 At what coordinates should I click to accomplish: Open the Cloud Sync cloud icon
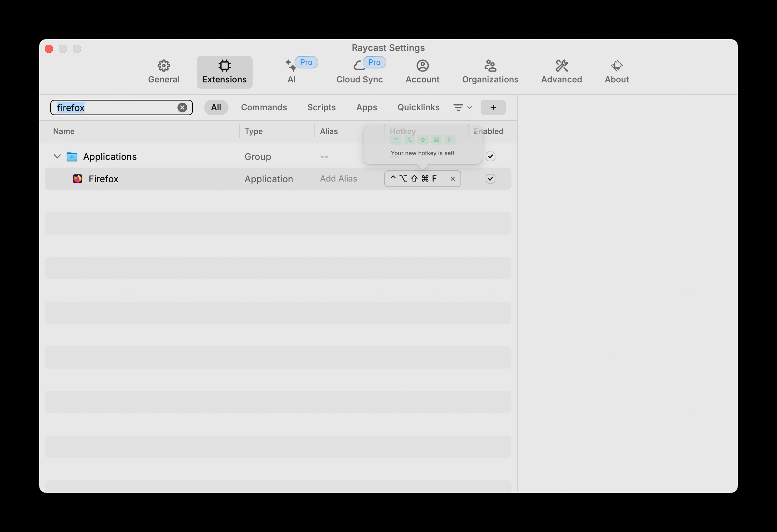pyautogui.click(x=359, y=66)
